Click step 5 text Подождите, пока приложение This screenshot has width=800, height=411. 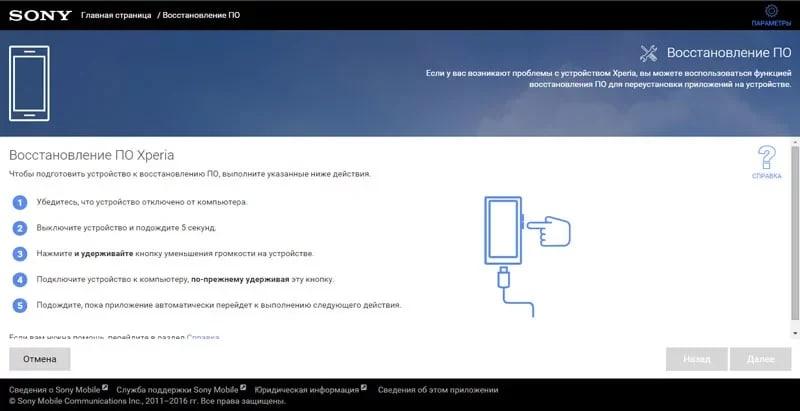pyautogui.click(x=219, y=305)
